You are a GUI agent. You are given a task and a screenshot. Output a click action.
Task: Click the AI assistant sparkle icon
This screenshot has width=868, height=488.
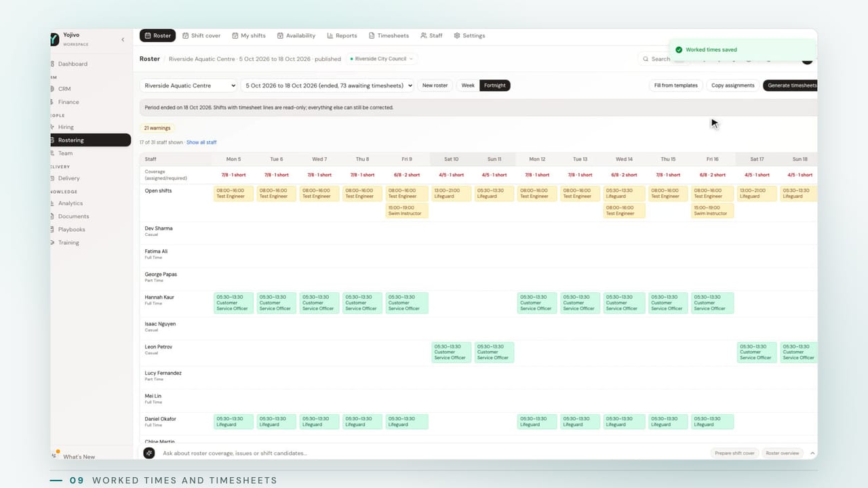tap(149, 453)
